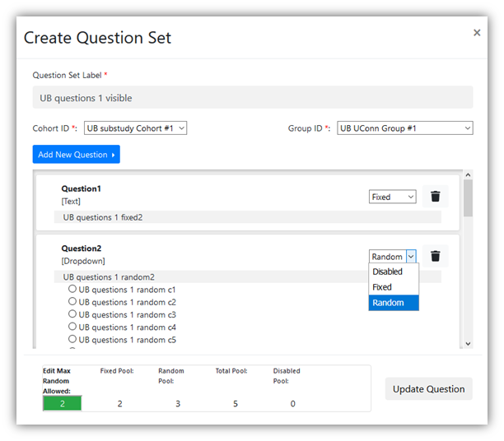
Task: Delete Question1 with its trash icon
Action: coord(436,197)
